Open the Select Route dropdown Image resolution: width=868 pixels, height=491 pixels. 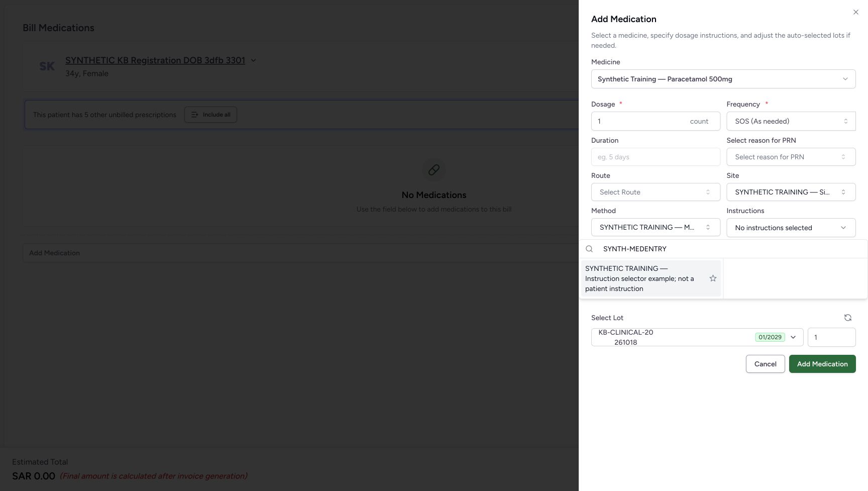pyautogui.click(x=656, y=192)
